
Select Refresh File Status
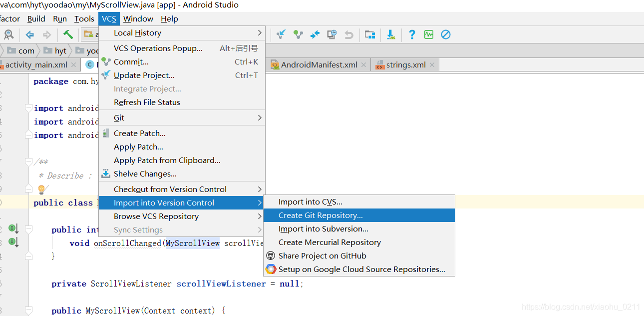(x=182, y=102)
